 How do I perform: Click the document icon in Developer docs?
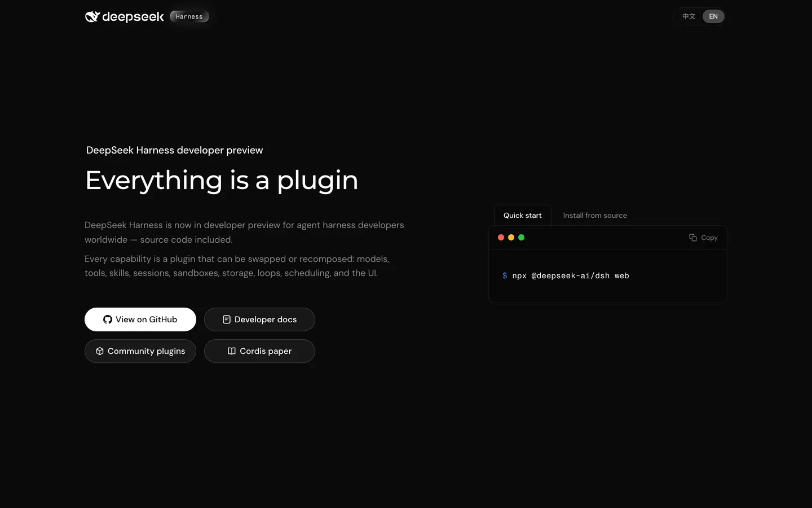point(227,319)
